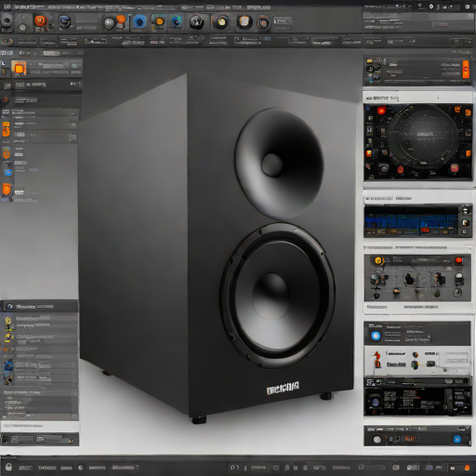476x476 pixels.
Task: Open the black-and-white round emblem toolbar icon
Action: [x=196, y=22]
